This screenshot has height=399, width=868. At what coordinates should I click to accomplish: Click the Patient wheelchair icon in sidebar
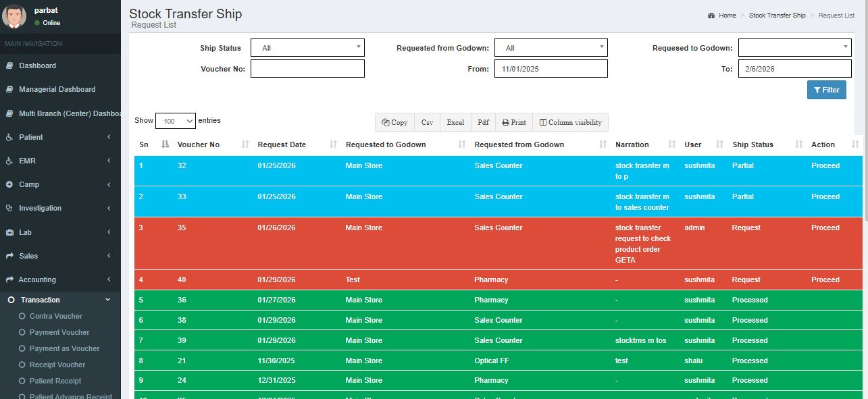(9, 138)
